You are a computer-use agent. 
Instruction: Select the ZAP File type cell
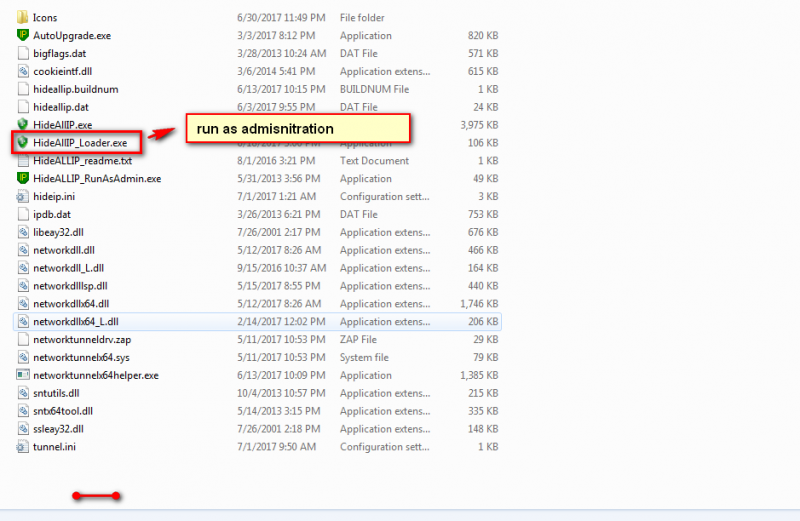(x=358, y=339)
